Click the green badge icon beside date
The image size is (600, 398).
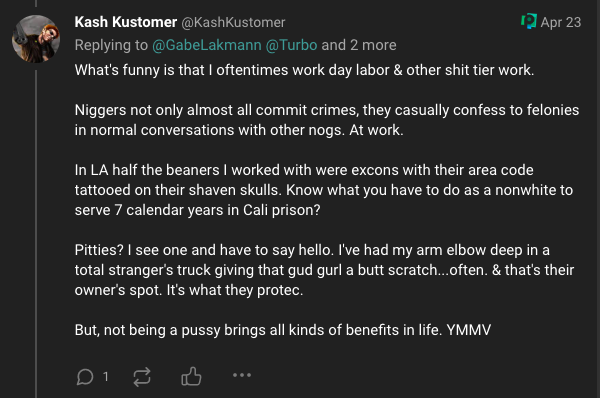tap(529, 21)
